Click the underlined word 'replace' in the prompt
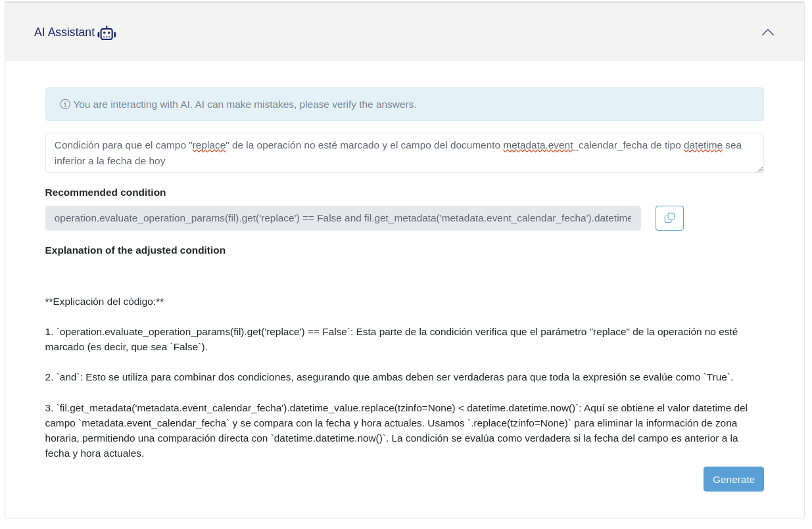812x529 pixels. coord(209,145)
